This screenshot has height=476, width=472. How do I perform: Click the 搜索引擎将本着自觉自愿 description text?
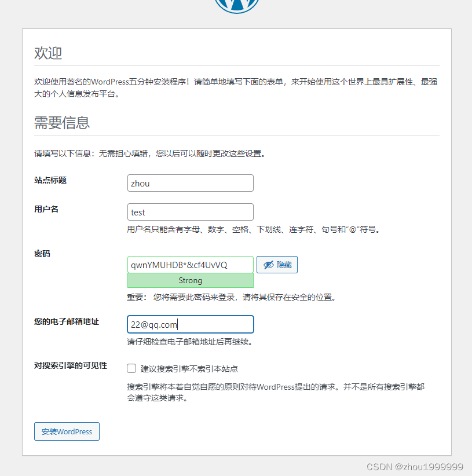coord(276,392)
